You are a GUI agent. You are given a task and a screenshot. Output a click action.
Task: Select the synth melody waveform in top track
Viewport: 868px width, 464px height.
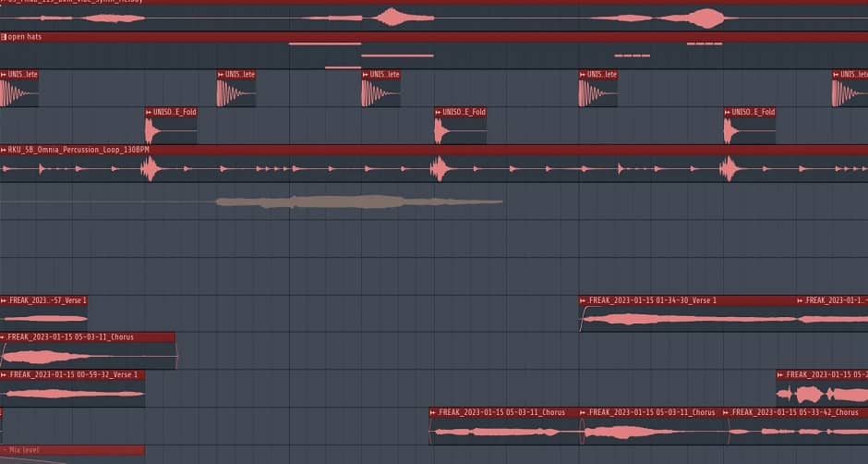tap(394, 18)
